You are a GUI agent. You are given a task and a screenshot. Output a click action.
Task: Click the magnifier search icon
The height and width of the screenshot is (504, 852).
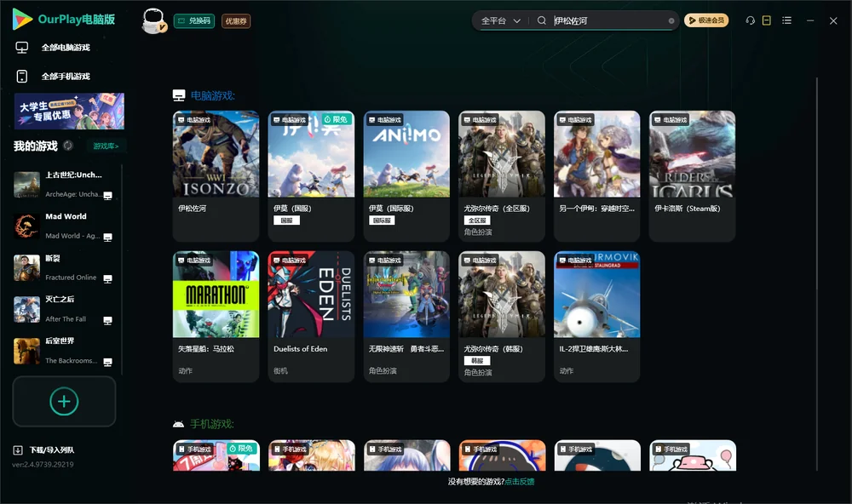pyautogui.click(x=541, y=20)
